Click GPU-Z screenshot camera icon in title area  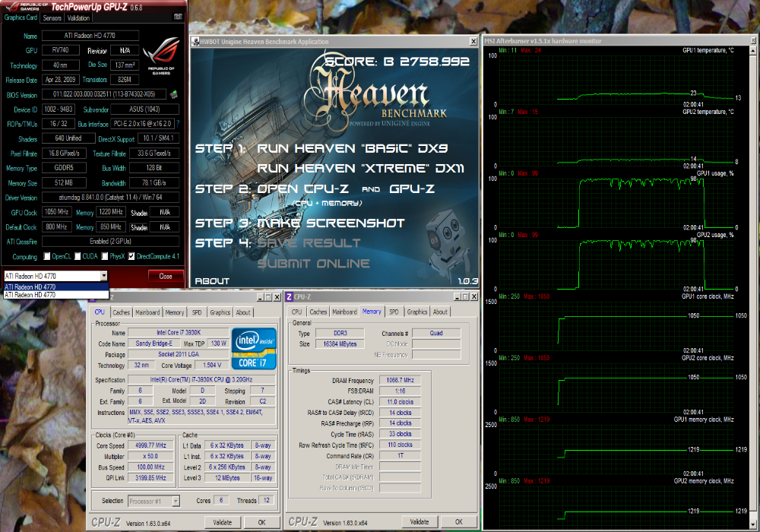[x=179, y=17]
